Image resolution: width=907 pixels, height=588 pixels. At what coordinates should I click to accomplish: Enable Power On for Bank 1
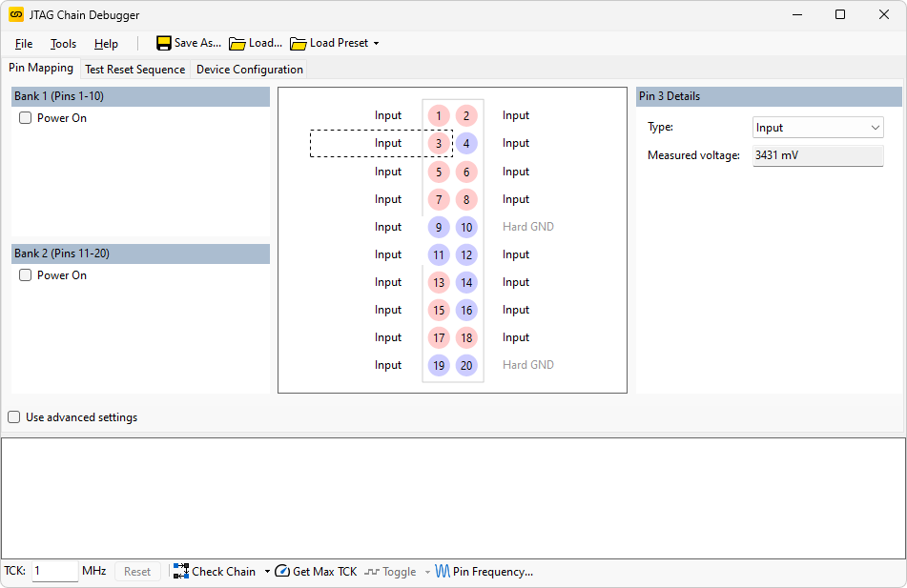click(x=26, y=118)
